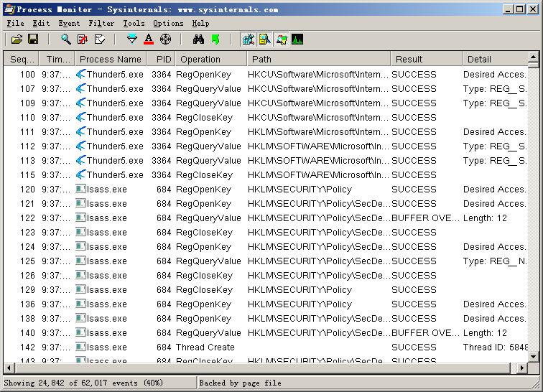Select Thread Create operation in row 142

(x=205, y=347)
